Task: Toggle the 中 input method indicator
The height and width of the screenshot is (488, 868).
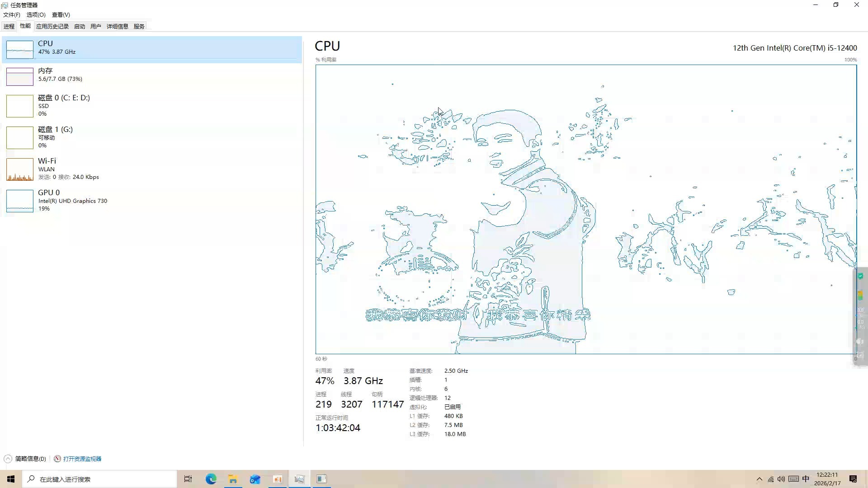Action: [x=806, y=479]
